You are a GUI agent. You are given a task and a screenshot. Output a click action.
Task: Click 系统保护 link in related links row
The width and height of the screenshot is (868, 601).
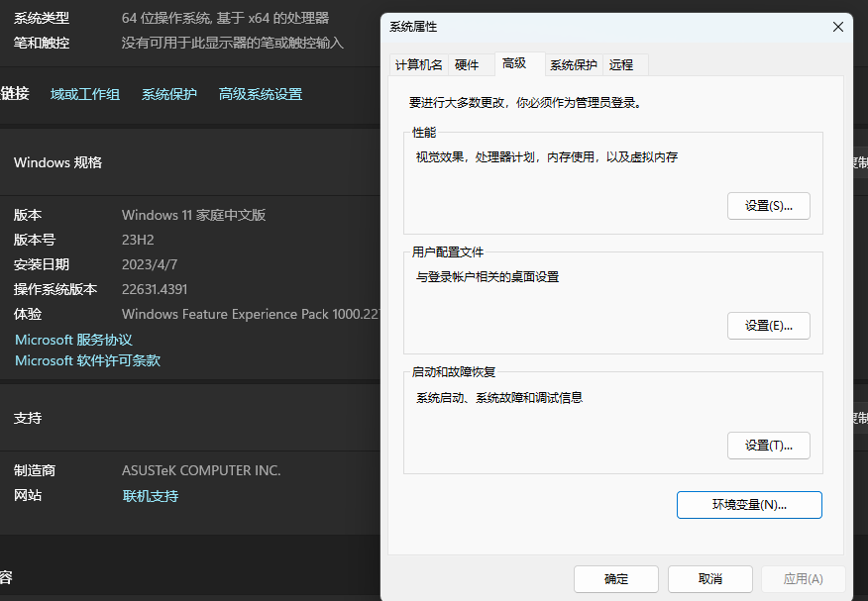click(x=169, y=95)
